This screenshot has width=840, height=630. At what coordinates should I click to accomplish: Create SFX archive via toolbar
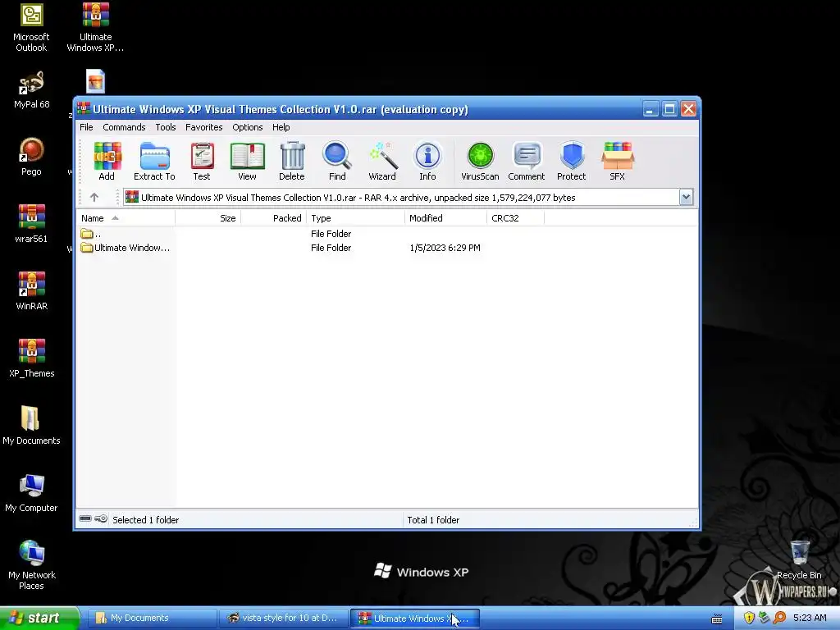coord(617,161)
